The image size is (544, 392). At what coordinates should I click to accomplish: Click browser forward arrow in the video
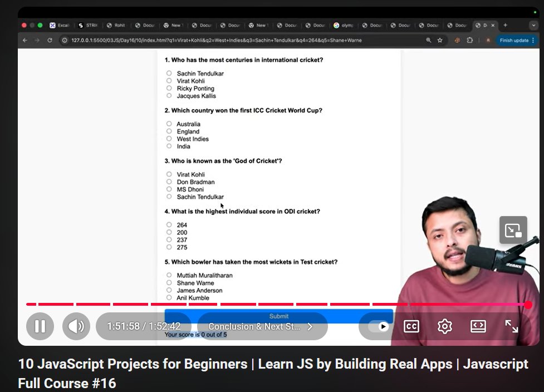pos(37,40)
